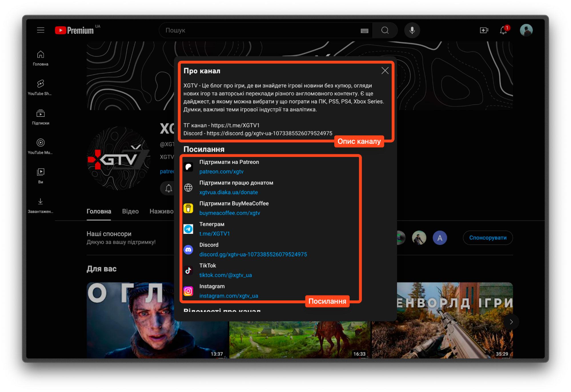
Task: Click the TikTok icon
Action: click(188, 270)
